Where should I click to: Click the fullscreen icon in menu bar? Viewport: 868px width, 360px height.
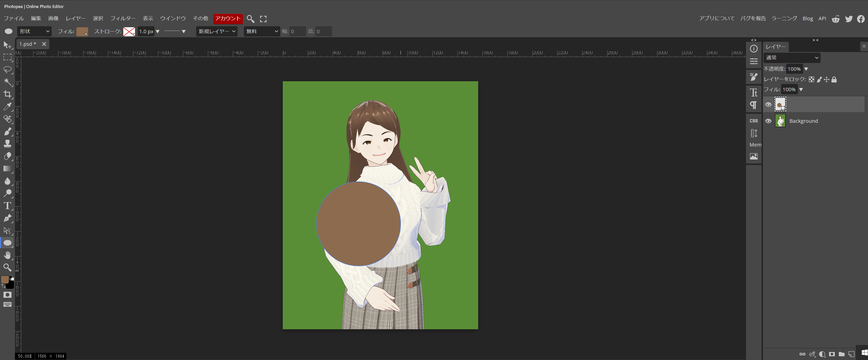[x=263, y=19]
